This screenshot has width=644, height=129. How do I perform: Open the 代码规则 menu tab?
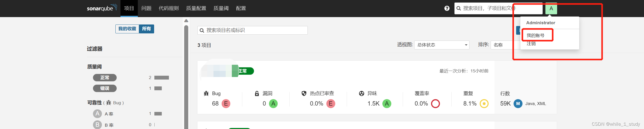tap(169, 8)
